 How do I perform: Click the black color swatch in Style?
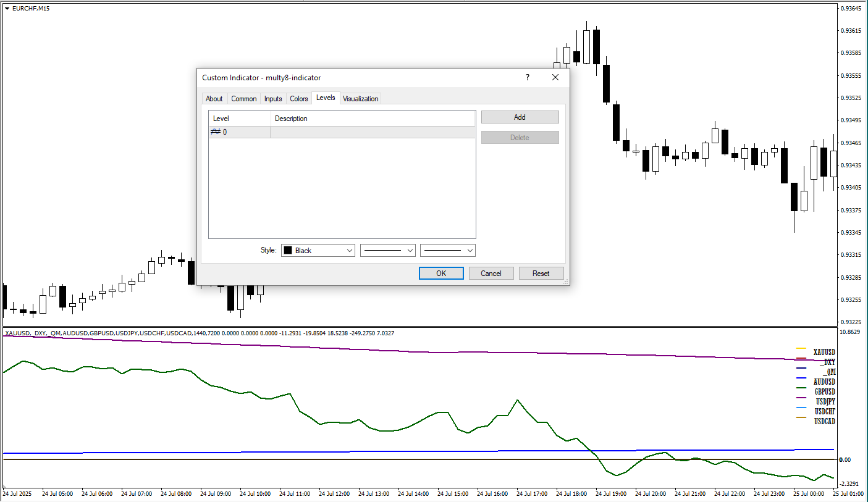(288, 251)
